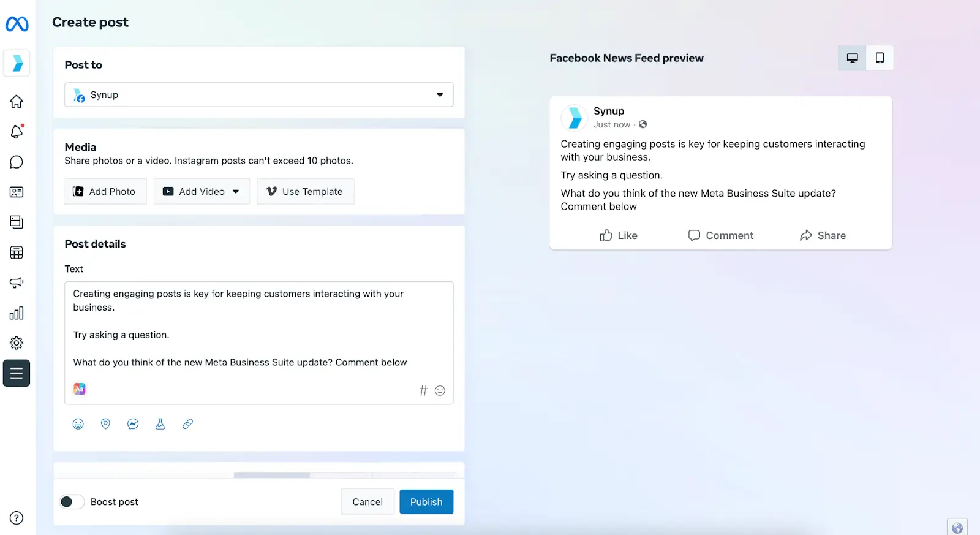The image size is (980, 535).
Task: Insert hashtag using the # icon
Action: 423,390
